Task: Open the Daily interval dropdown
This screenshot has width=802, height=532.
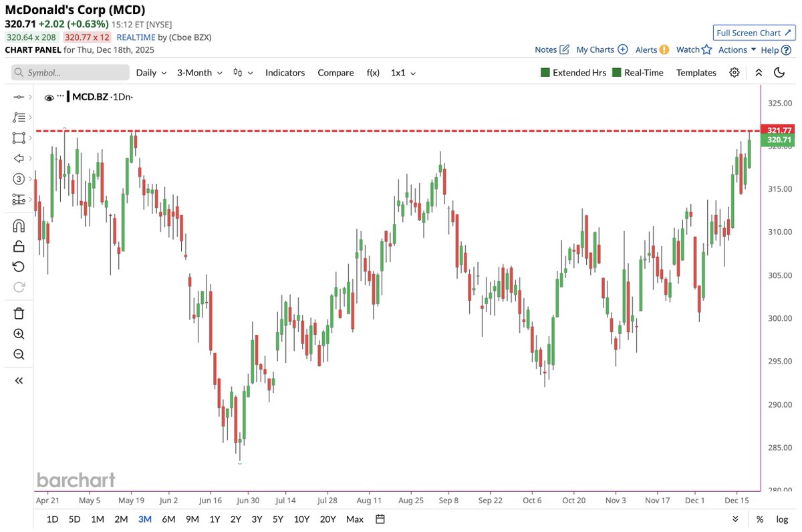Action: point(151,72)
